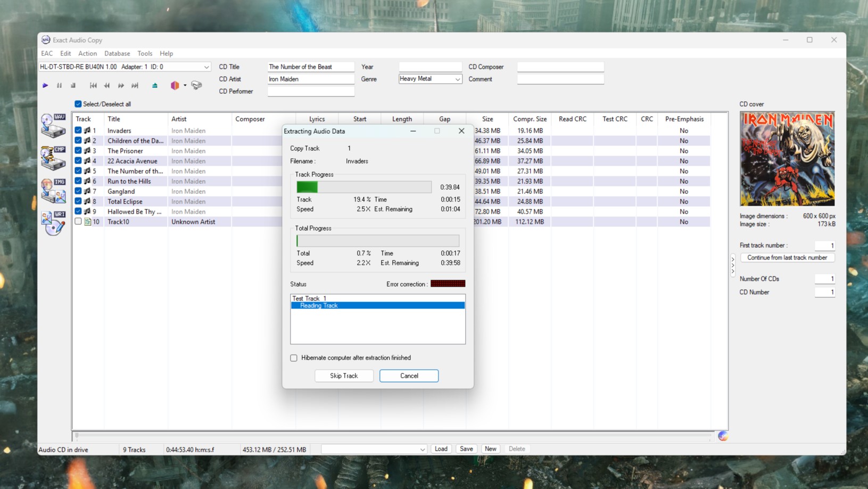Jump to previous track icon
The width and height of the screenshot is (868, 489).
[x=93, y=85]
